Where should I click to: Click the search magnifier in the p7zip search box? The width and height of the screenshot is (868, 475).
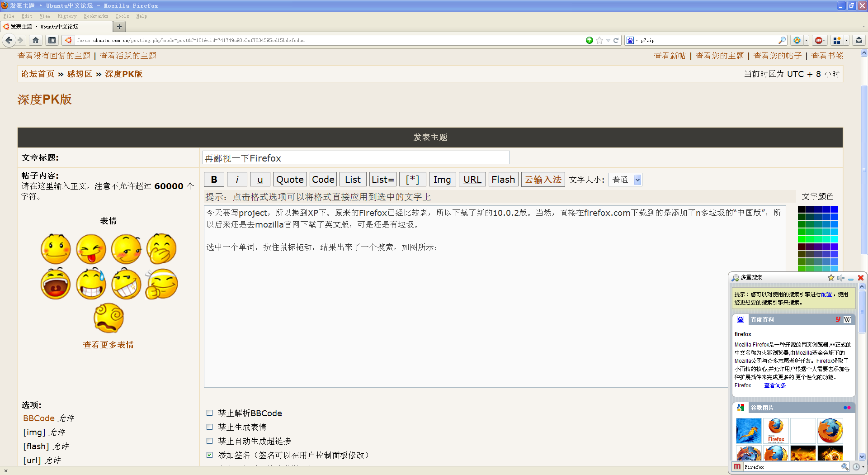[782, 40]
